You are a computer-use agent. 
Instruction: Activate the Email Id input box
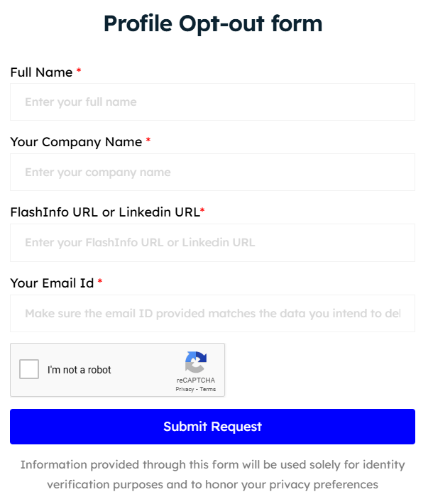[x=212, y=314]
